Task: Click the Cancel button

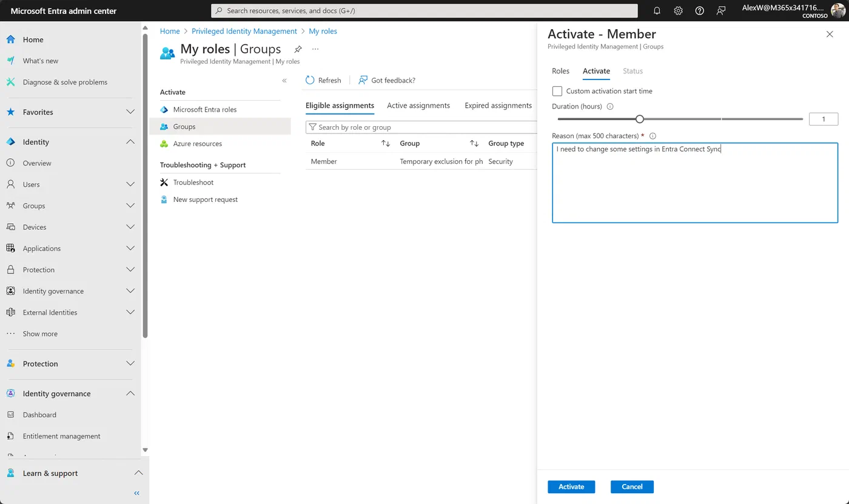Action: coord(632,487)
